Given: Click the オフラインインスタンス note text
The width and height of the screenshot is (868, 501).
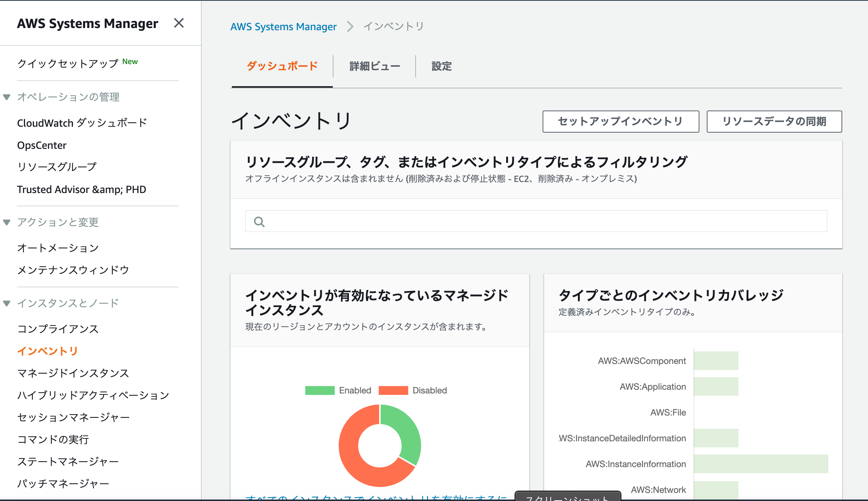Looking at the screenshot, I should click(x=441, y=179).
